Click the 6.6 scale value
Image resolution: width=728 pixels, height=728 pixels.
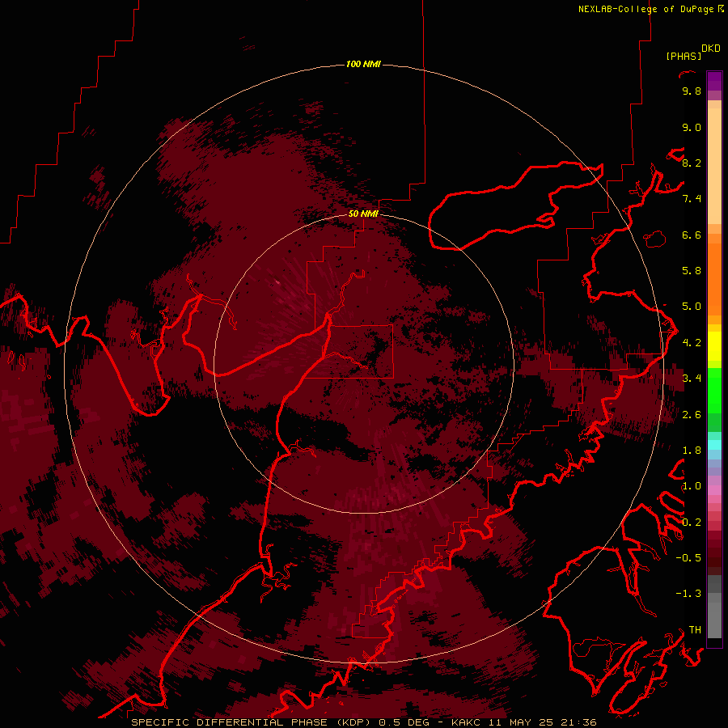(692, 235)
